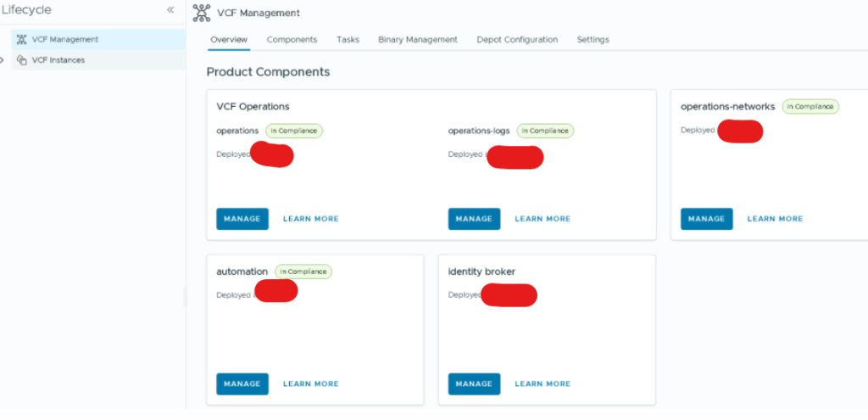Open Learn More for operations-logs
Image resolution: width=868 pixels, height=420 pixels.
542,219
